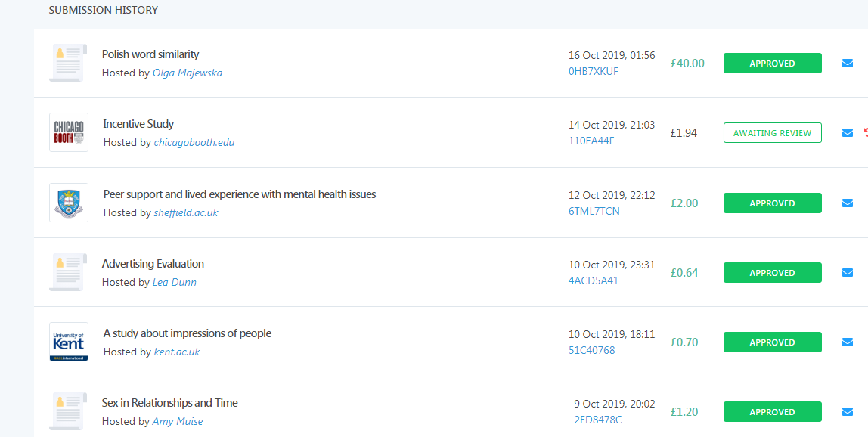Click submission ID 0HB7XKUF
The height and width of the screenshot is (437, 868).
[594, 71]
